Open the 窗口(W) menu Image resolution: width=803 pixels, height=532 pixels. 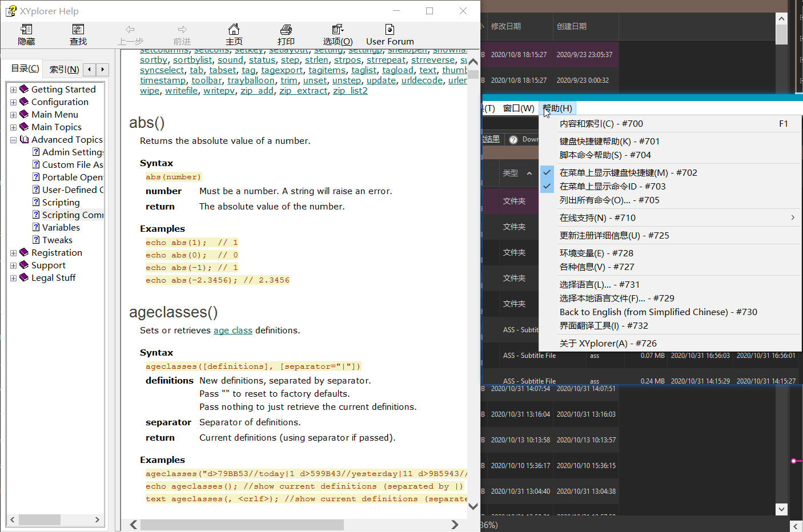coord(519,108)
